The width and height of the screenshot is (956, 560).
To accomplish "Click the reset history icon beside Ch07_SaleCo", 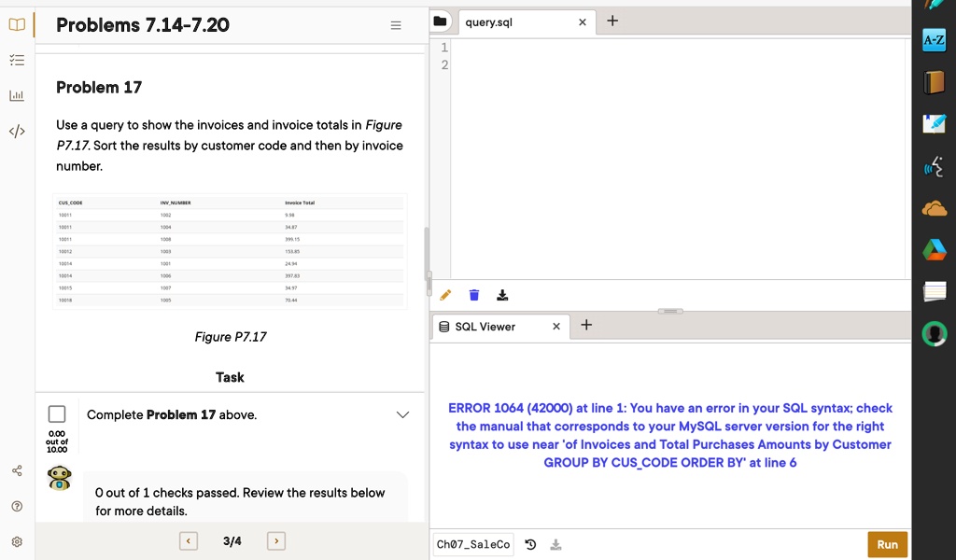I will point(531,544).
